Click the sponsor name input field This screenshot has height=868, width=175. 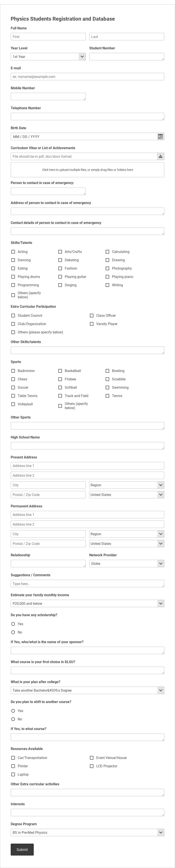87,650
